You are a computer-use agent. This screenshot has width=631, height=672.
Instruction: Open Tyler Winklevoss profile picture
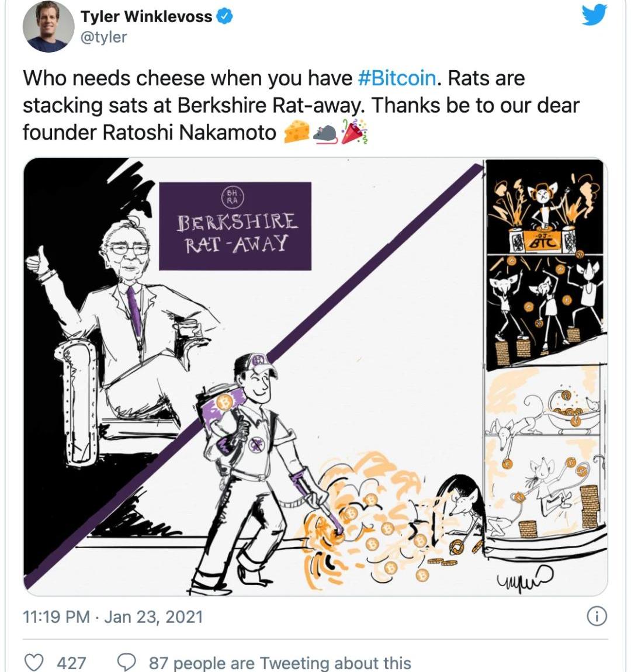coord(48,26)
